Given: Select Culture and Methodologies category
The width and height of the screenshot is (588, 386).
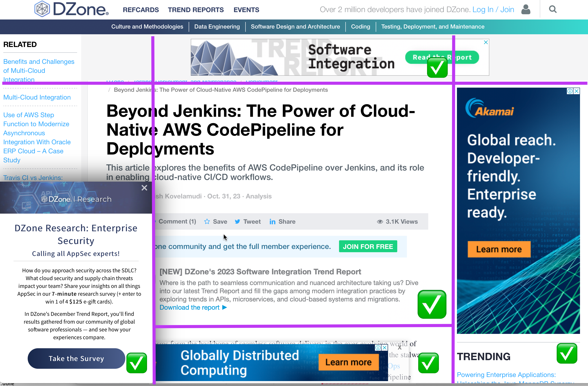Looking at the screenshot, I should (x=147, y=27).
